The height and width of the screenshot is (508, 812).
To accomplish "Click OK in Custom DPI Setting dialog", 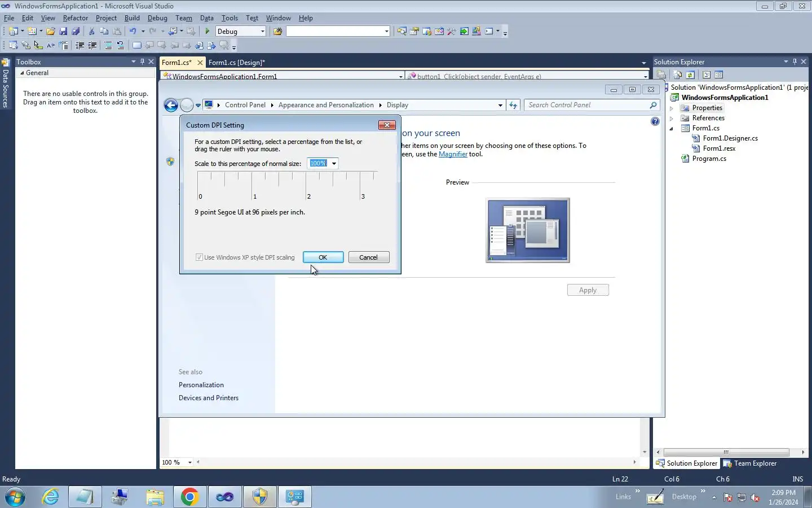I will 323,257.
